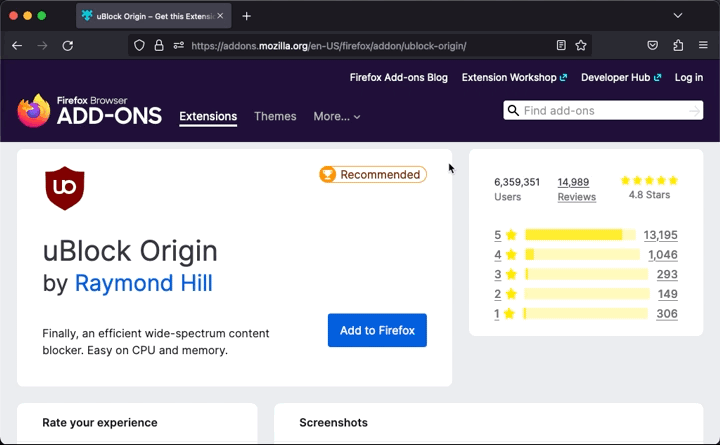Click the 5-star rating bar
This screenshot has width=720, height=445.
point(580,235)
